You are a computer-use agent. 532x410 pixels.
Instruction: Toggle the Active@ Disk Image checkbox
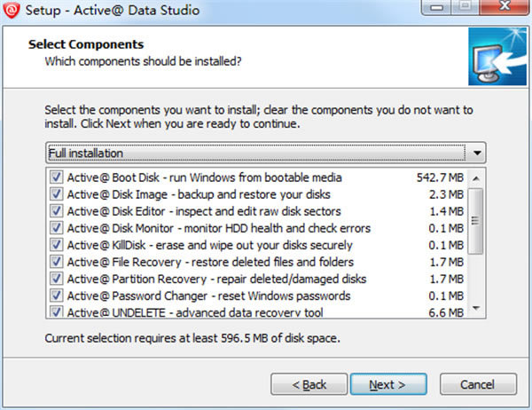(x=57, y=194)
